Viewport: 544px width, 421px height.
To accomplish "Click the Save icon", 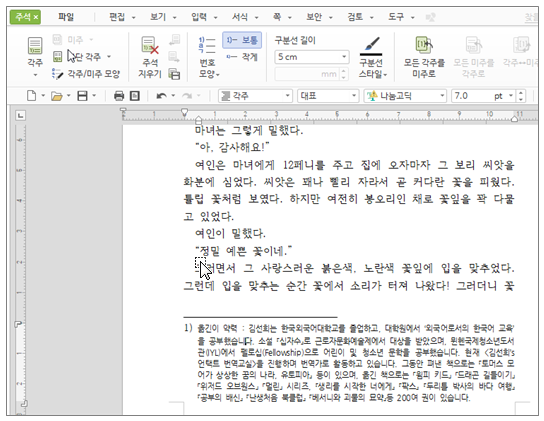I will [x=82, y=95].
